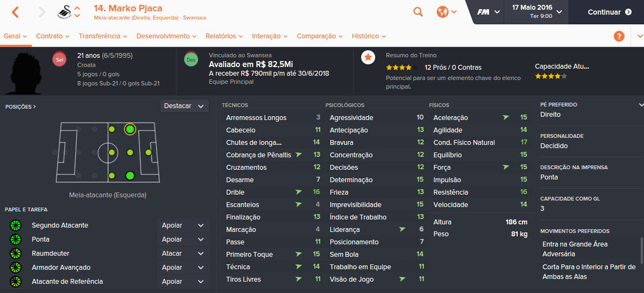Select right attacking midfielder position dot
Viewport: 644px width, 293px height.
pyautogui.click(x=130, y=176)
